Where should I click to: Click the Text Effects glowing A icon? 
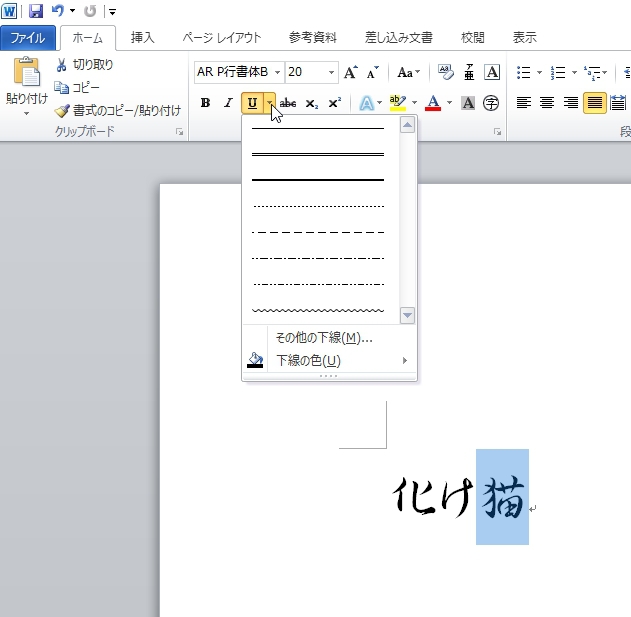click(366, 103)
